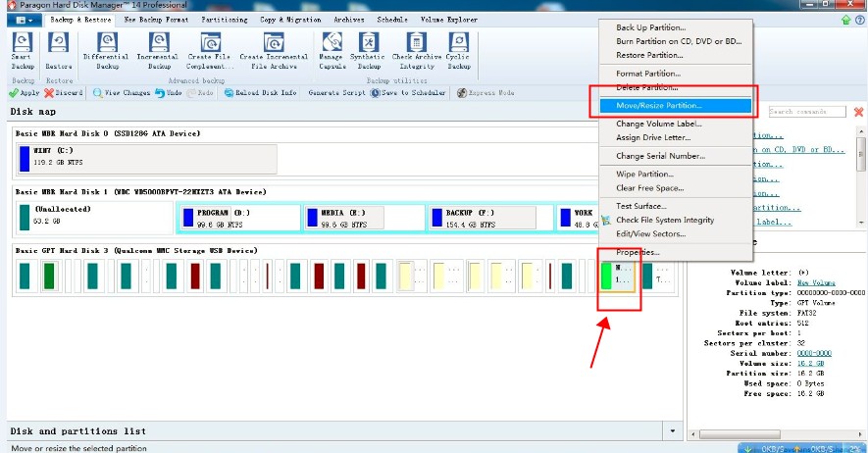The height and width of the screenshot is (453, 868).
Task: Open the Backup & Restore tab
Action: [80, 20]
